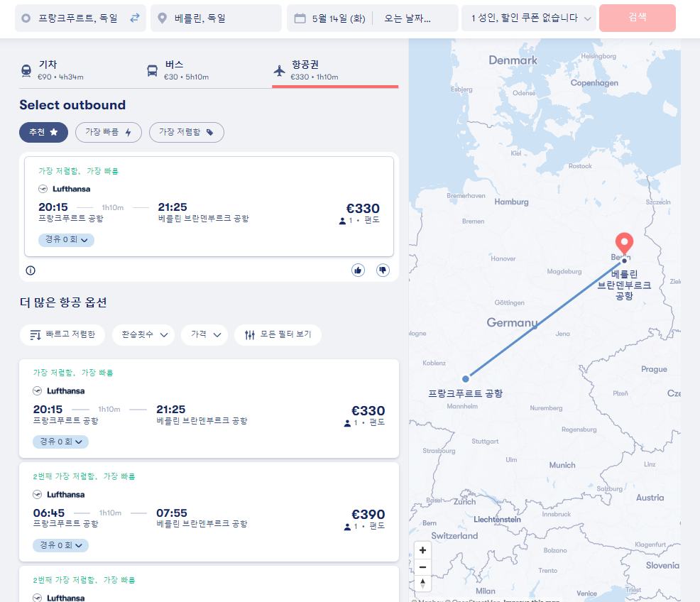700x602 pixels.
Task: Click the Hamburg label on the map
Action: coord(512,202)
